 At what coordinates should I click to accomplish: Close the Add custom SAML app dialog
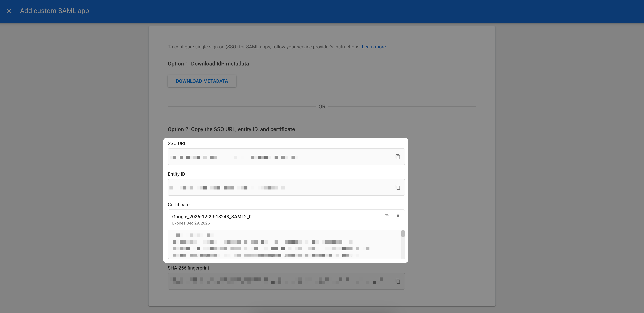tap(9, 11)
